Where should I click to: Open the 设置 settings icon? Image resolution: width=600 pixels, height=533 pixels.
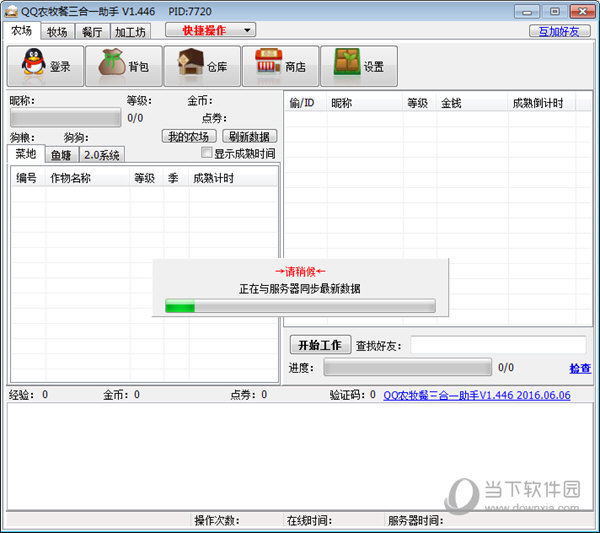(x=359, y=66)
